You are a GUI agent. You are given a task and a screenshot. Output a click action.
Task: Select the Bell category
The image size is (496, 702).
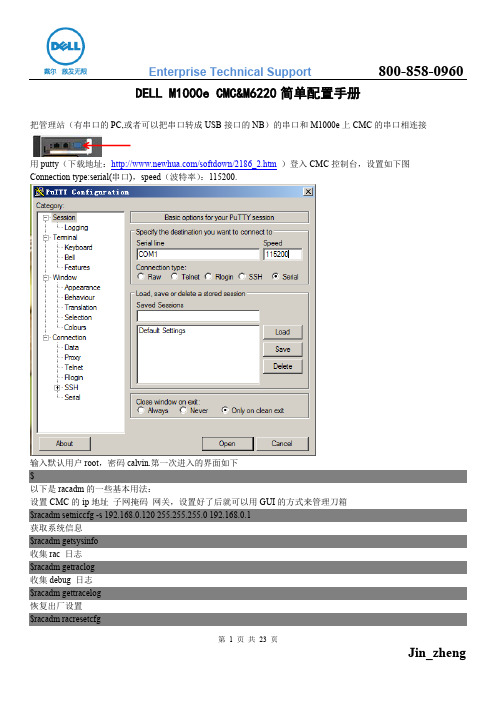coord(69,257)
